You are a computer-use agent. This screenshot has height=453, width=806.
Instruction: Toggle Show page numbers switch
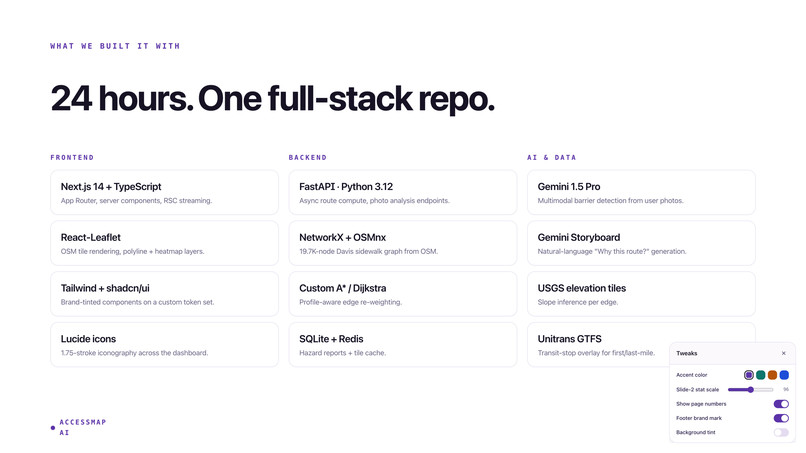click(781, 404)
